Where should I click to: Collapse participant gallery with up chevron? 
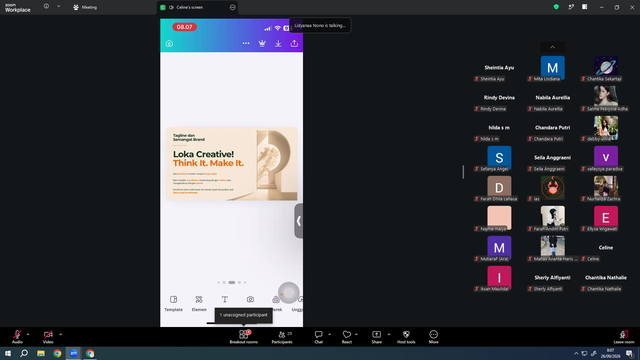click(552, 47)
